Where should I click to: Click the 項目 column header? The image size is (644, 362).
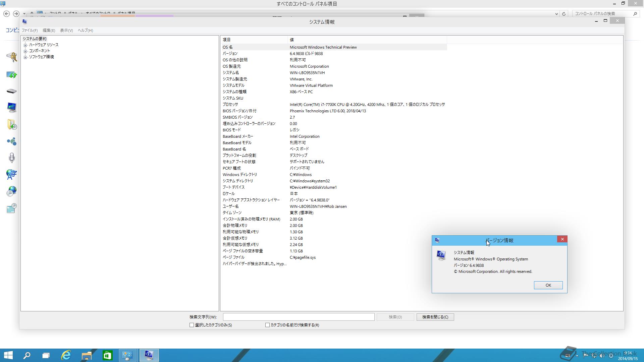254,40
